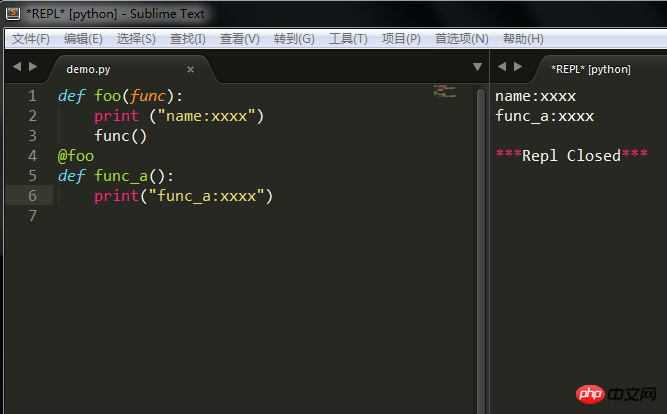Click line number 4 in the gutter
Screen dimensions: 667x414
click(32, 156)
